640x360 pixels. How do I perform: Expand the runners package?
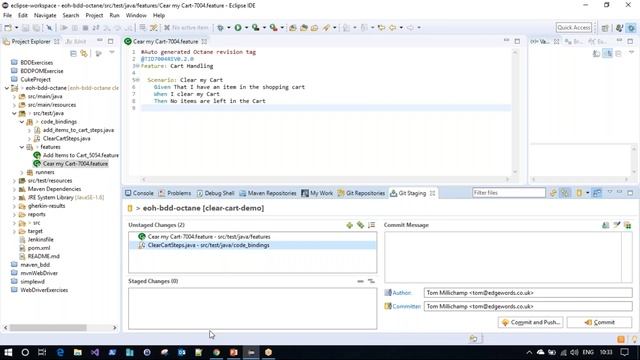pos(22,173)
